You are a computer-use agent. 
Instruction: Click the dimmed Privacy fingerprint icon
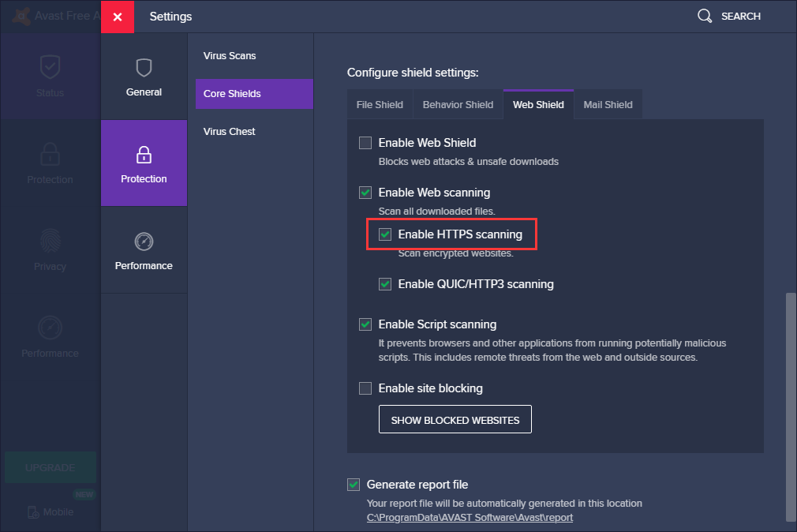pos(50,240)
